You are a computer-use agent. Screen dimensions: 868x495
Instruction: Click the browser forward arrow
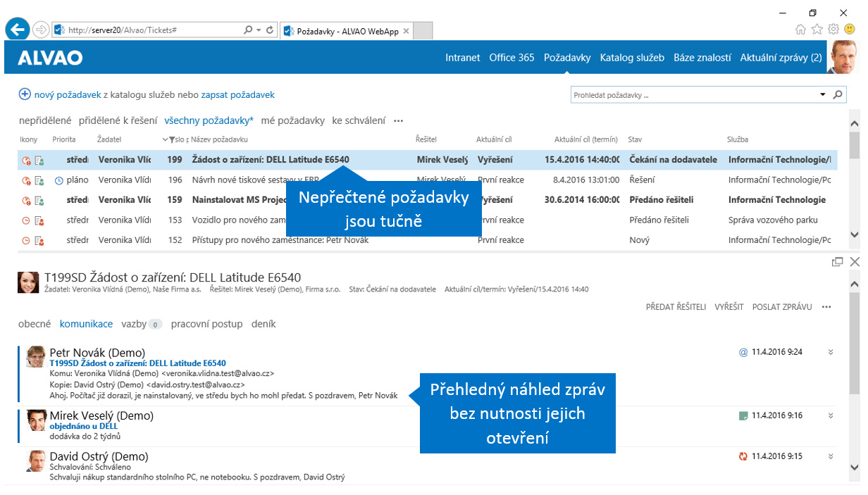pos(40,30)
